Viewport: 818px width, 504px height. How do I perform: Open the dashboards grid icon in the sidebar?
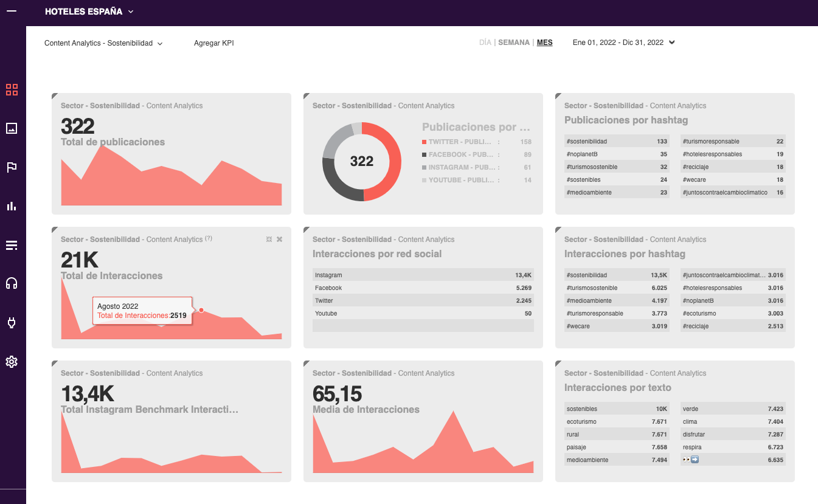coord(12,89)
